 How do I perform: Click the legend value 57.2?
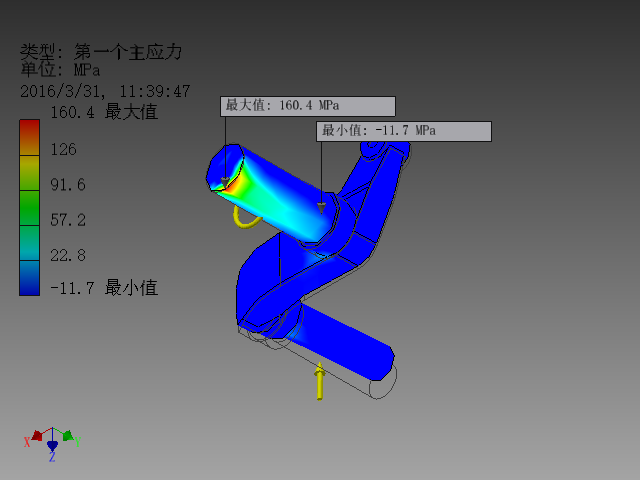68,220
